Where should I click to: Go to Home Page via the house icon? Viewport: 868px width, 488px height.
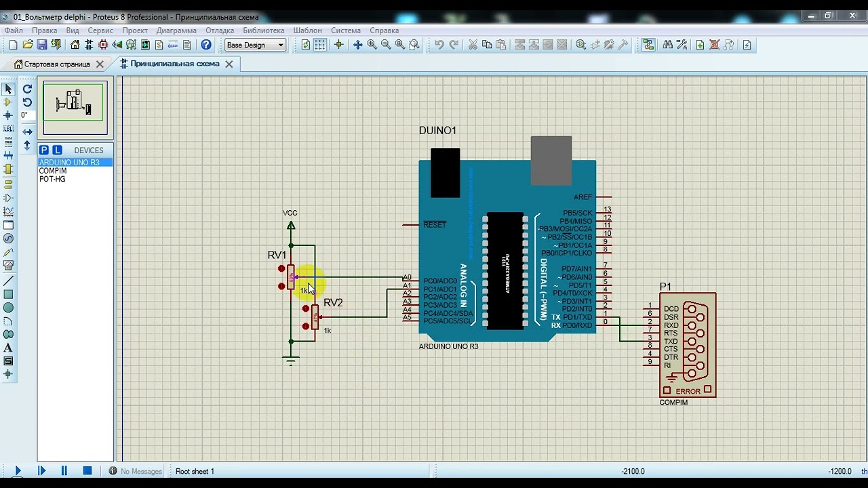75,45
